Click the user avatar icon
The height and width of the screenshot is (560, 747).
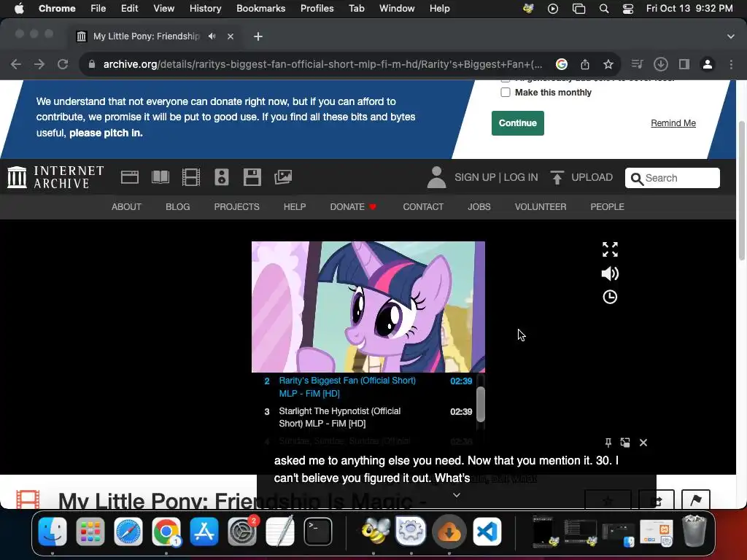(436, 177)
